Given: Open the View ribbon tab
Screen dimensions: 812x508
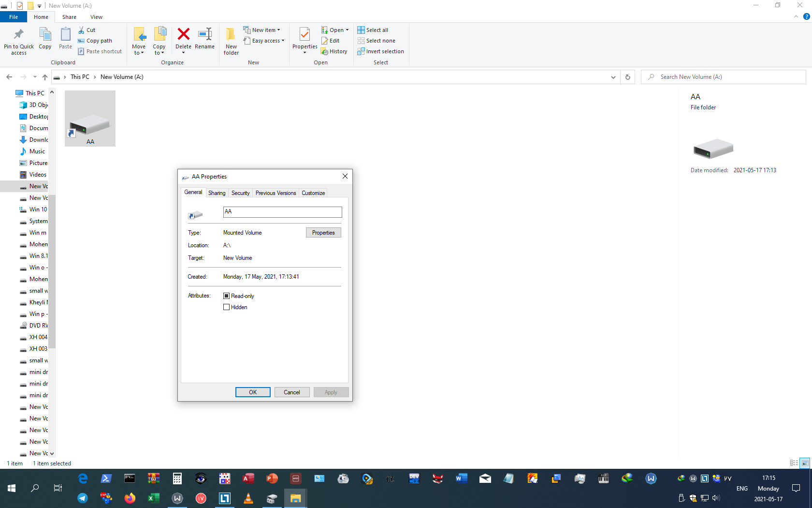Looking at the screenshot, I should (x=96, y=17).
